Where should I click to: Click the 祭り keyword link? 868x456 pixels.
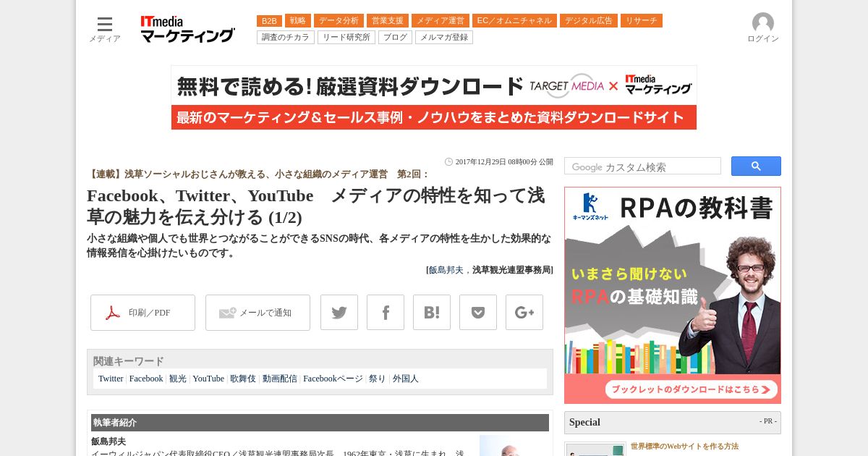pyautogui.click(x=378, y=379)
